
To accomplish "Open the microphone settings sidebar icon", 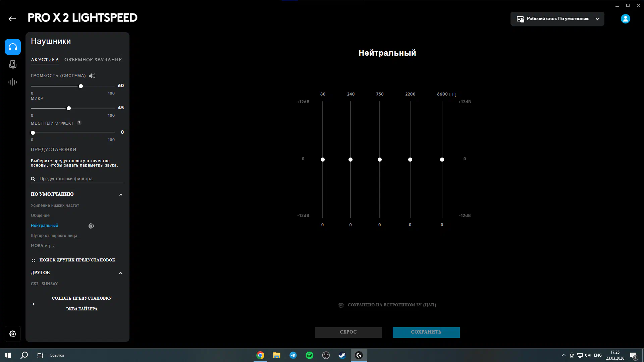I will [13, 64].
